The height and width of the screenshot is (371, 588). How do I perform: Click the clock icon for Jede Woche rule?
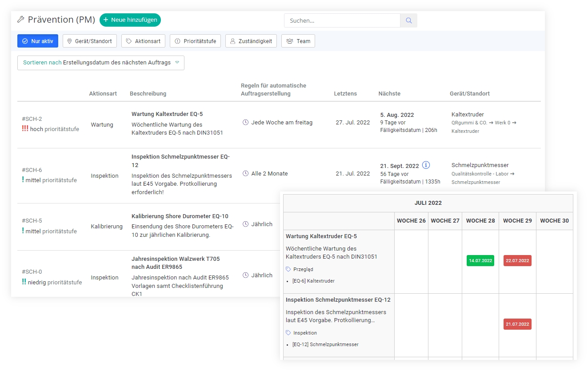click(245, 122)
